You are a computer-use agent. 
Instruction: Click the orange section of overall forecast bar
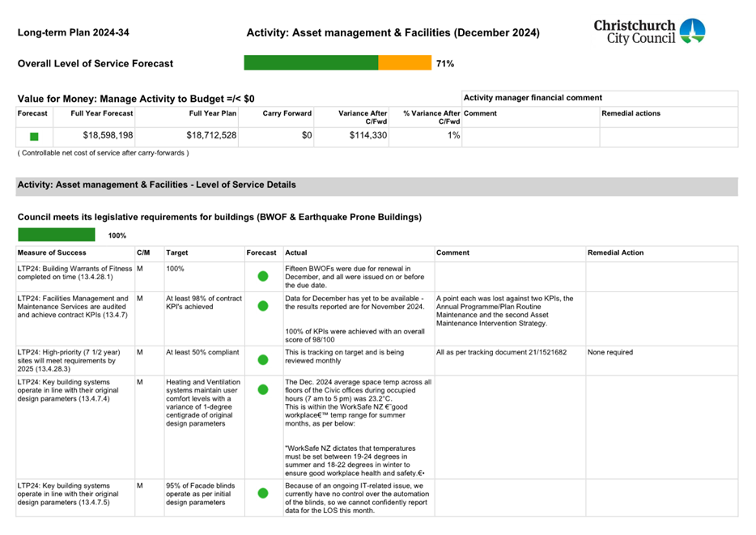[x=405, y=63]
